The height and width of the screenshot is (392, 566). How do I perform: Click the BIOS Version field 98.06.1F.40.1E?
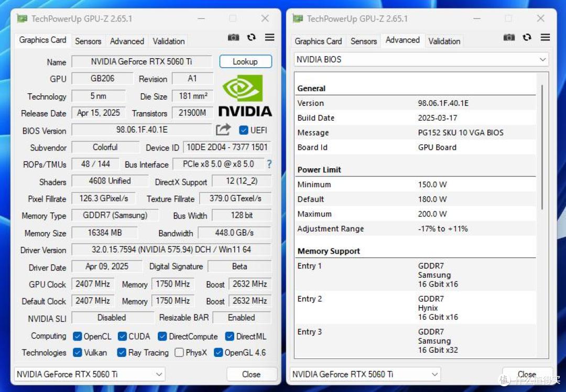click(141, 129)
